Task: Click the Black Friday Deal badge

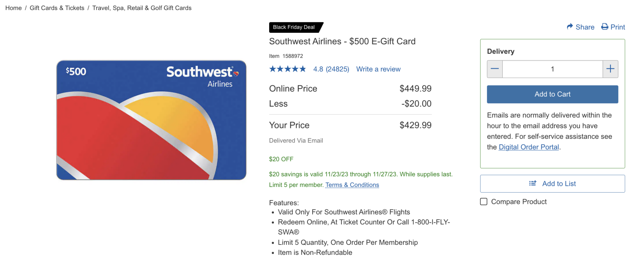Action: (294, 27)
